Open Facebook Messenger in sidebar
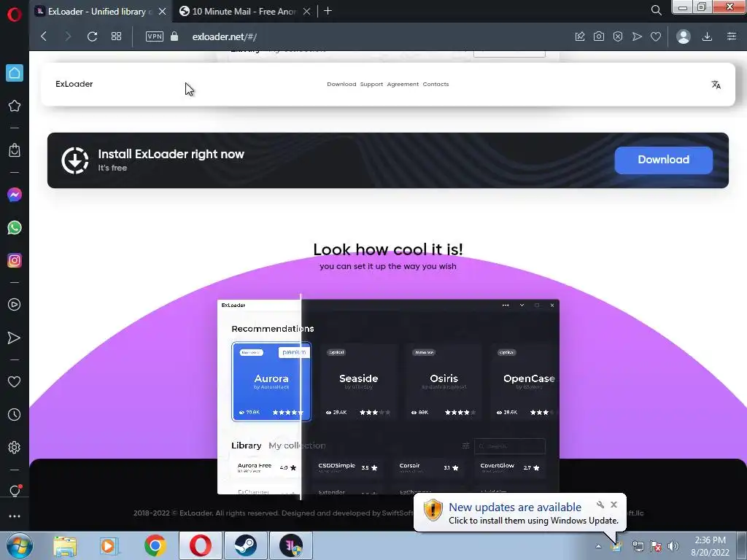The height and width of the screenshot is (560, 747). click(15, 194)
